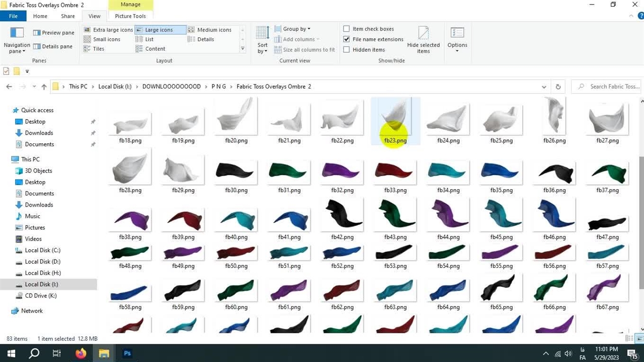The image size is (644, 362).
Task: Enable Item check boxes option
Action: pyautogui.click(x=346, y=29)
